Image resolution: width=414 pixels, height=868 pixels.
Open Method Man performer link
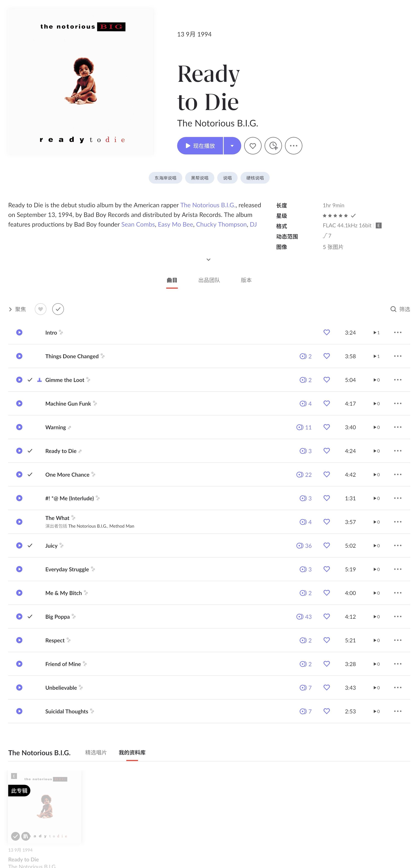122,526
